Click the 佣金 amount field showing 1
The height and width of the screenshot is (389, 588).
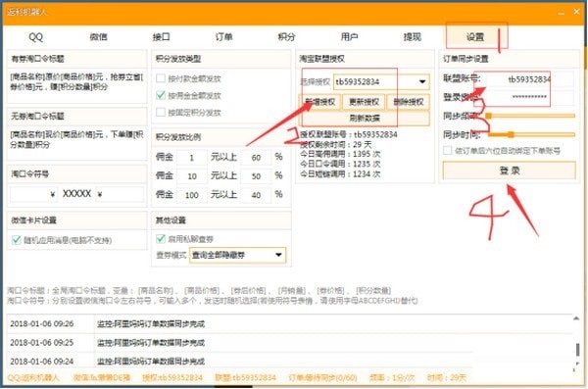point(192,158)
